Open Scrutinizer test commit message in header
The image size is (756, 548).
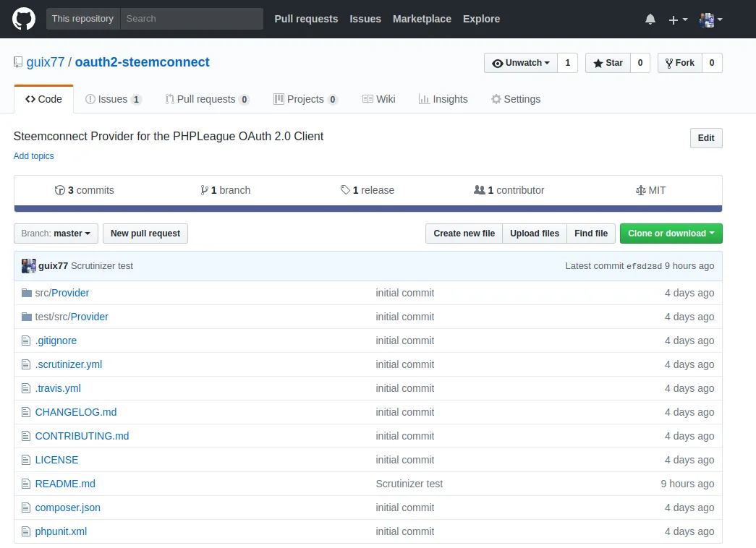pyautogui.click(x=102, y=265)
